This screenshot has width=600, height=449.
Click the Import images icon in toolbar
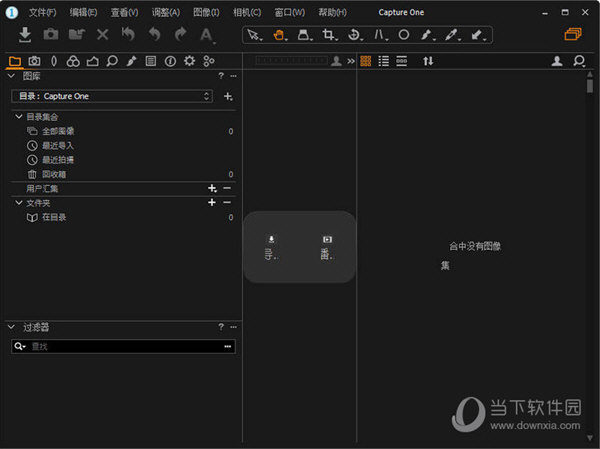pyautogui.click(x=26, y=35)
